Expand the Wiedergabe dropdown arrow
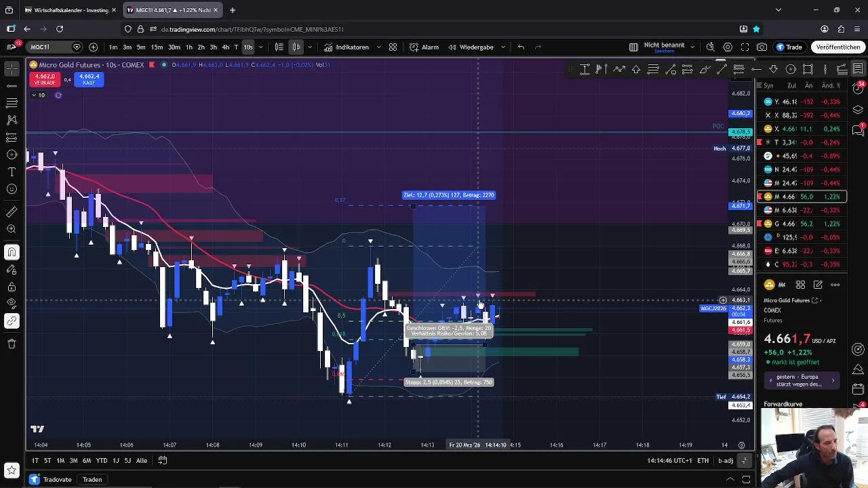Screen dimensions: 868x488 (502, 47)
